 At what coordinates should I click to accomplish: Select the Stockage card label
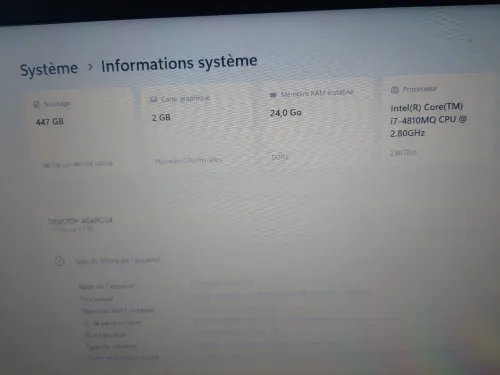pos(57,104)
